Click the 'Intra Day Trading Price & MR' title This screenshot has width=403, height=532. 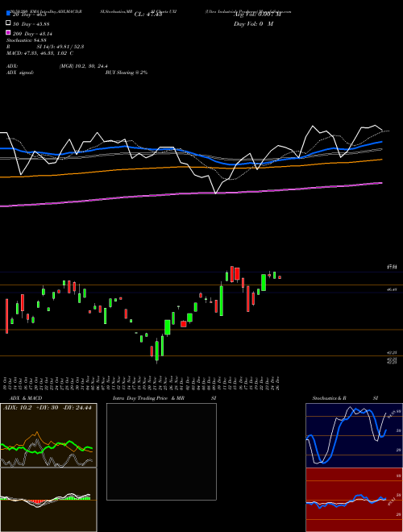pyautogui.click(x=148, y=398)
